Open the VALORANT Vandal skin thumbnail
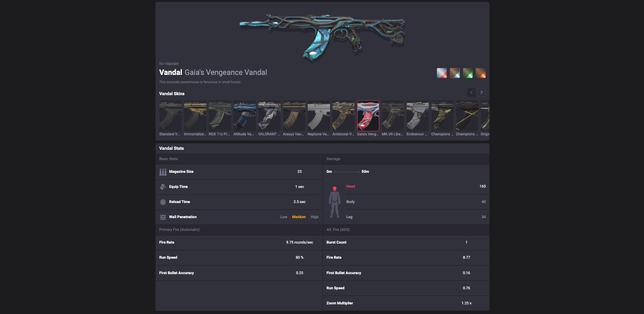 269,116
